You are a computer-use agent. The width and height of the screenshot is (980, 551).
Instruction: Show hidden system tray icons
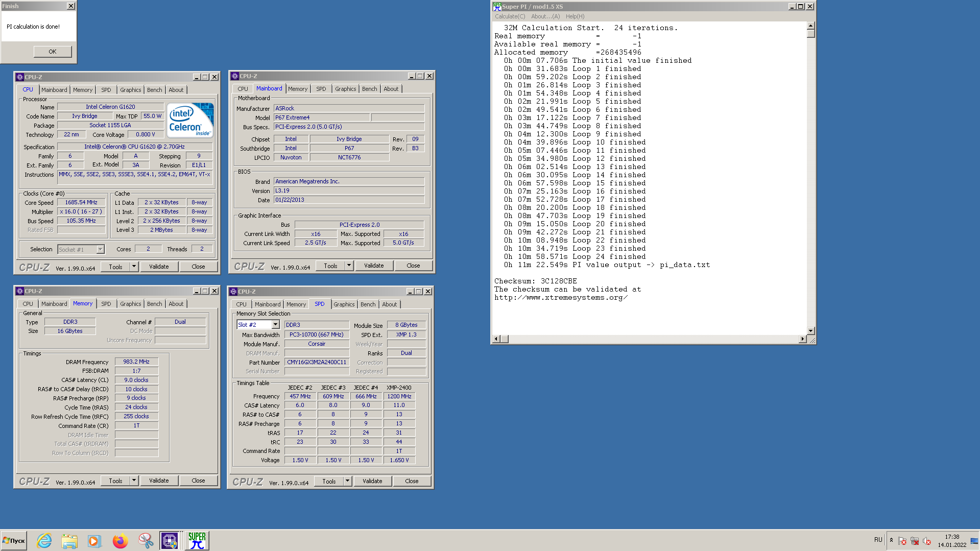(x=891, y=540)
